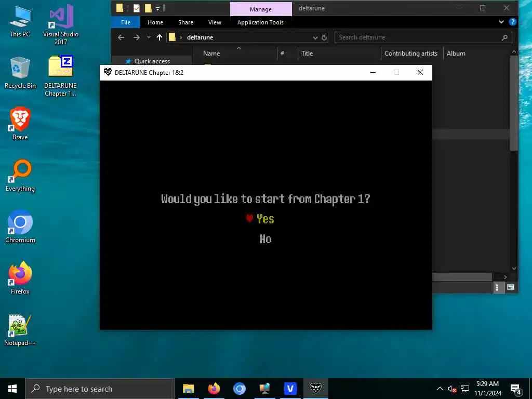Expand address bar history dropdown

[x=315, y=37]
